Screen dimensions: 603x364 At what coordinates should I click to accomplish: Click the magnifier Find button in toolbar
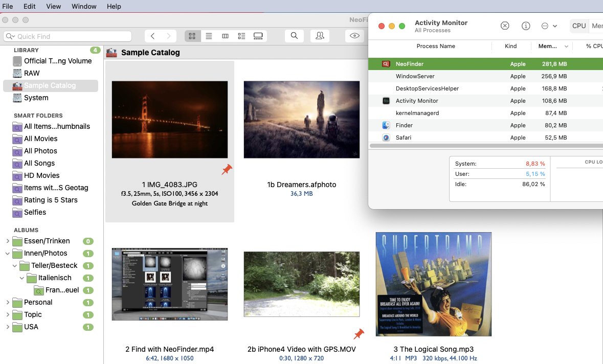click(x=294, y=36)
